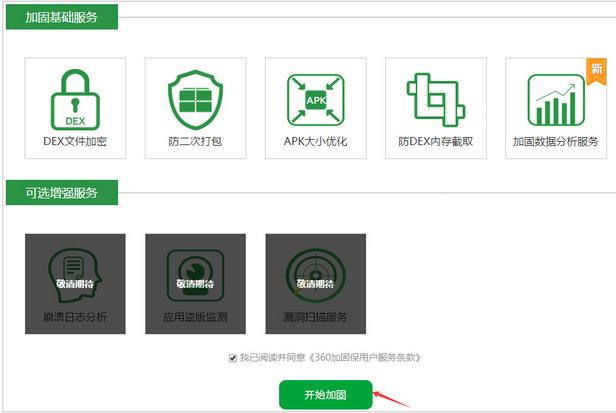
Task: Select the DEX文件加密 padlock icon
Action: click(x=75, y=99)
